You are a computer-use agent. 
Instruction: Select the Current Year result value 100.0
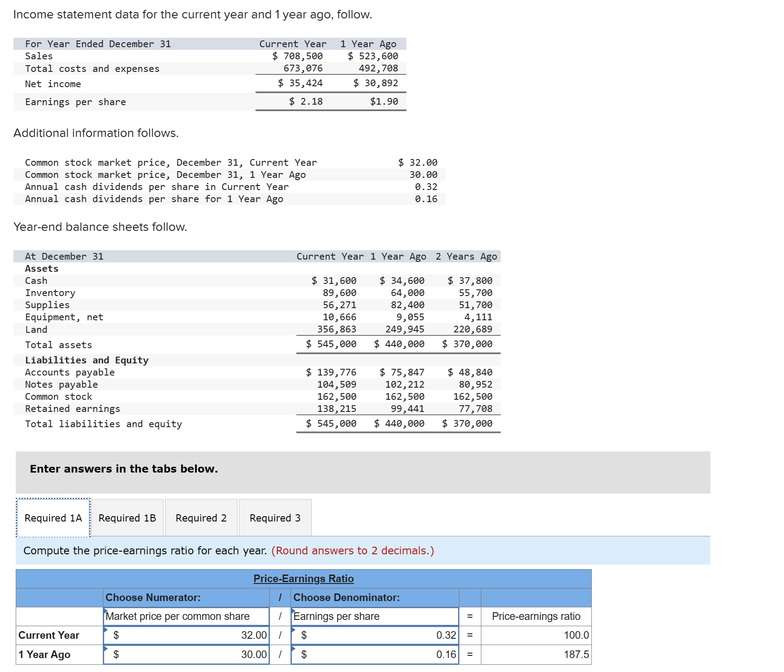click(576, 635)
